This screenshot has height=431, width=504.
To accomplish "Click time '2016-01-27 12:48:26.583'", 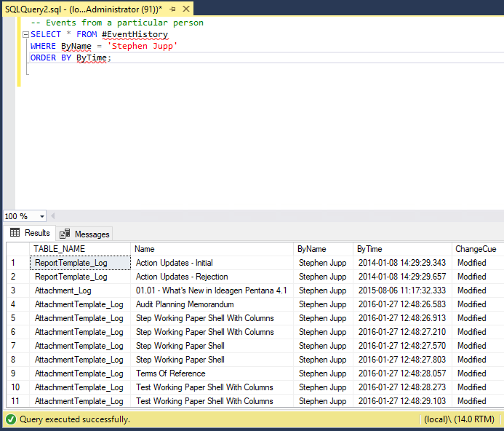I will coord(402,304).
